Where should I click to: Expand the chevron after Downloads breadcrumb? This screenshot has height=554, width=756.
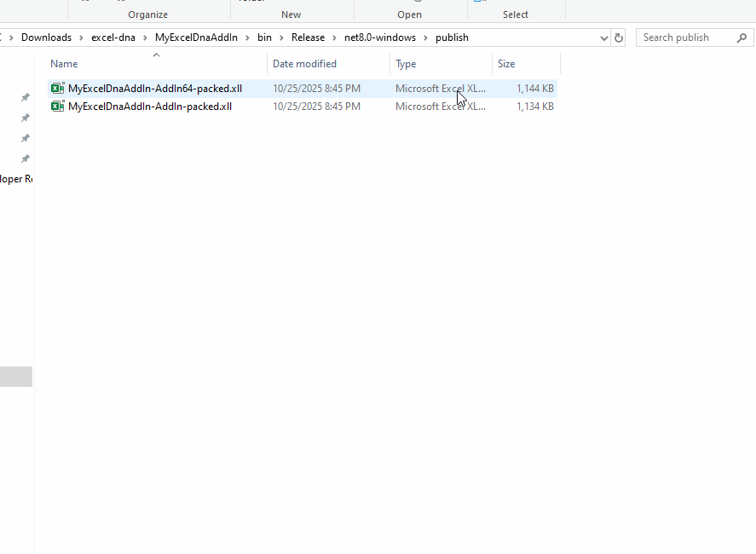81,38
